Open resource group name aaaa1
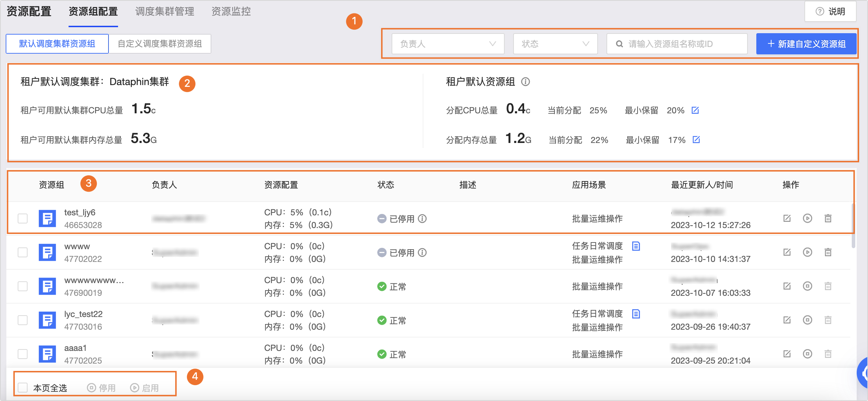 coord(75,348)
